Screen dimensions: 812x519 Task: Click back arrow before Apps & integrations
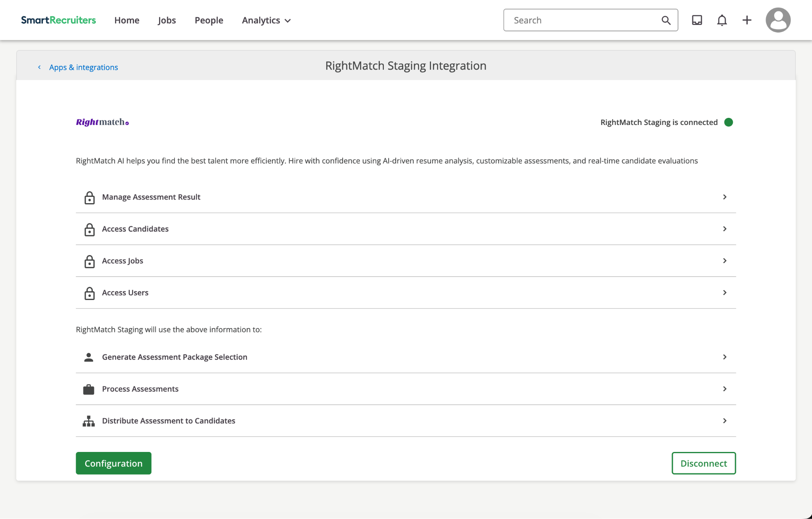point(39,67)
